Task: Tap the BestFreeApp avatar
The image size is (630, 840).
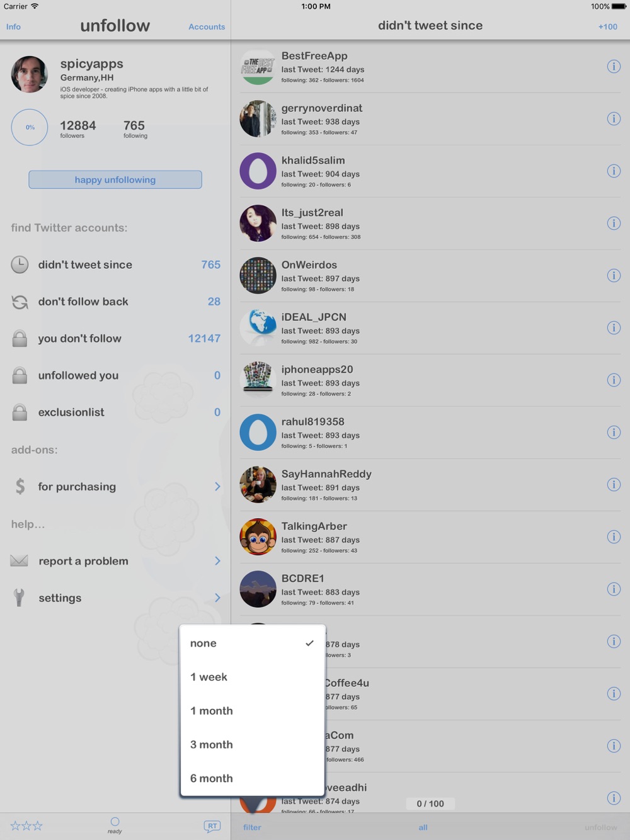Action: pos(258,67)
